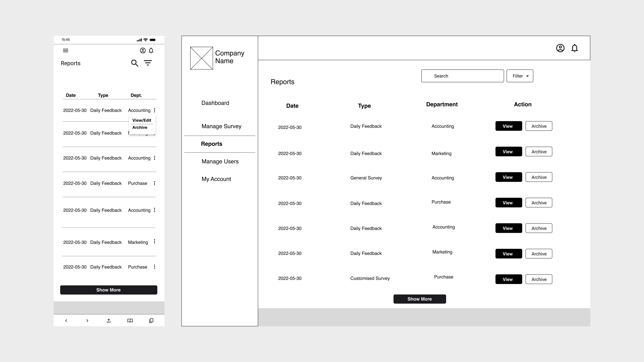Open the profile icon in mobile header
This screenshot has height=362, width=644.
pos(143,50)
